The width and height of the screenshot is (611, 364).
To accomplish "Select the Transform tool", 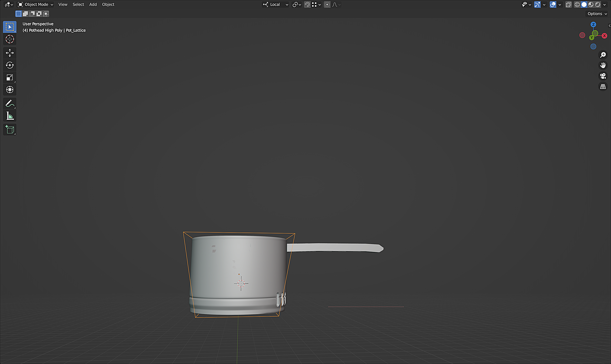I will click(x=10, y=90).
